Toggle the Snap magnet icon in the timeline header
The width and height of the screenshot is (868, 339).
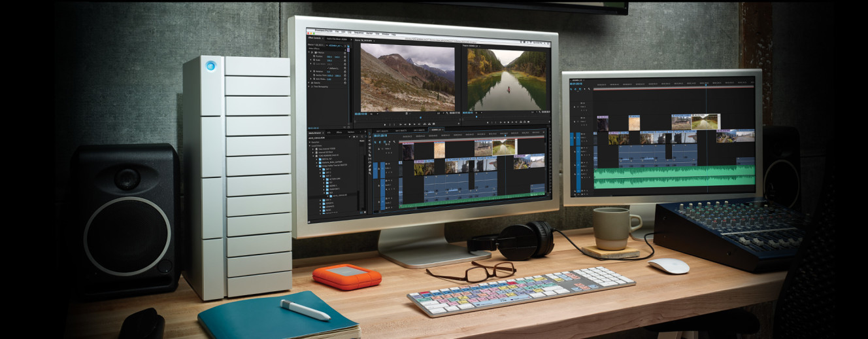(x=380, y=142)
